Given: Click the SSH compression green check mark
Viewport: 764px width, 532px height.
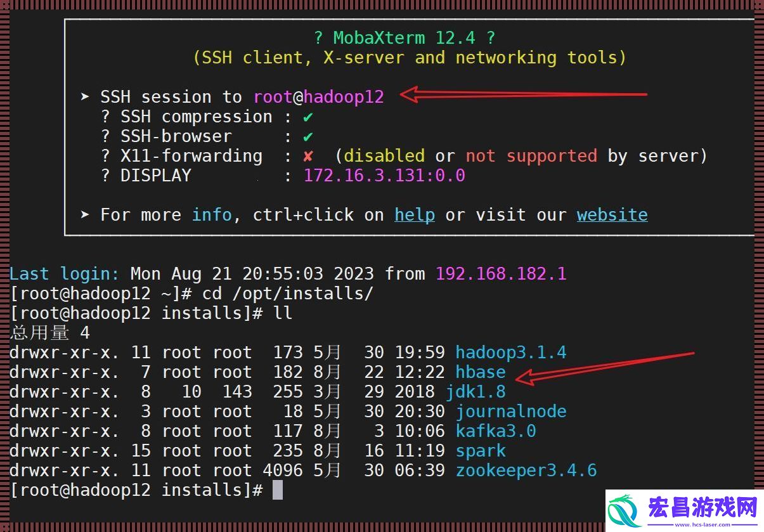Looking at the screenshot, I should click(308, 117).
